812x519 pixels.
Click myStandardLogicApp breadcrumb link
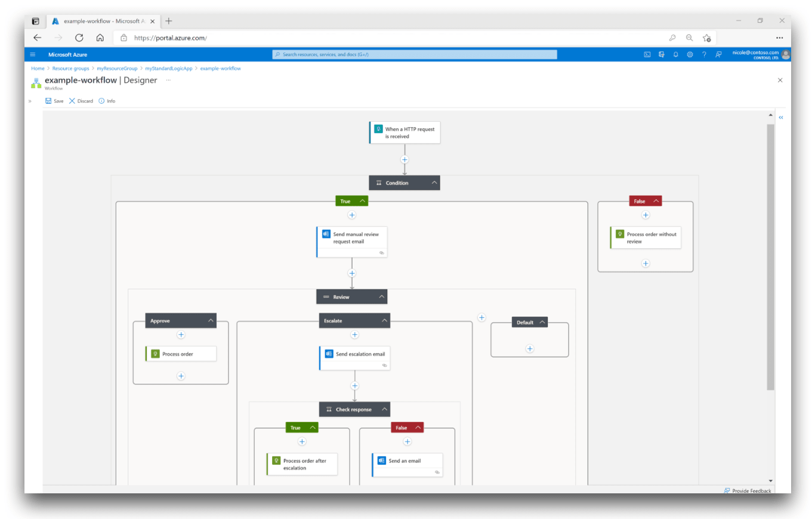(x=169, y=69)
